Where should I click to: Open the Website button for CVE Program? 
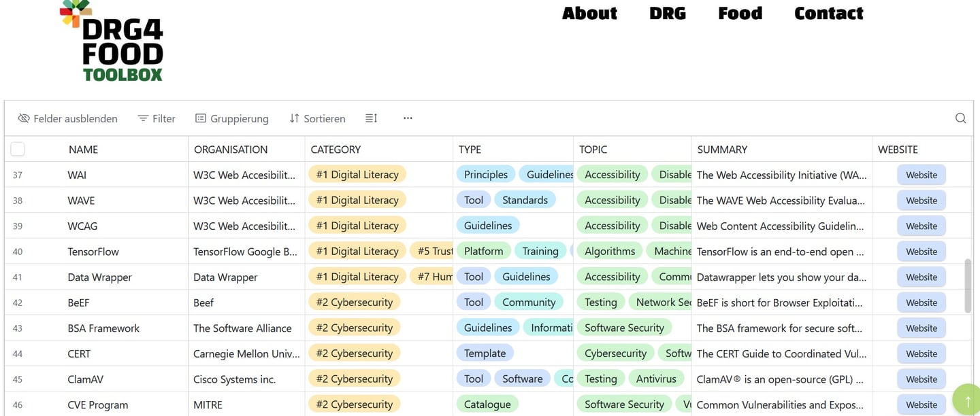click(921, 404)
